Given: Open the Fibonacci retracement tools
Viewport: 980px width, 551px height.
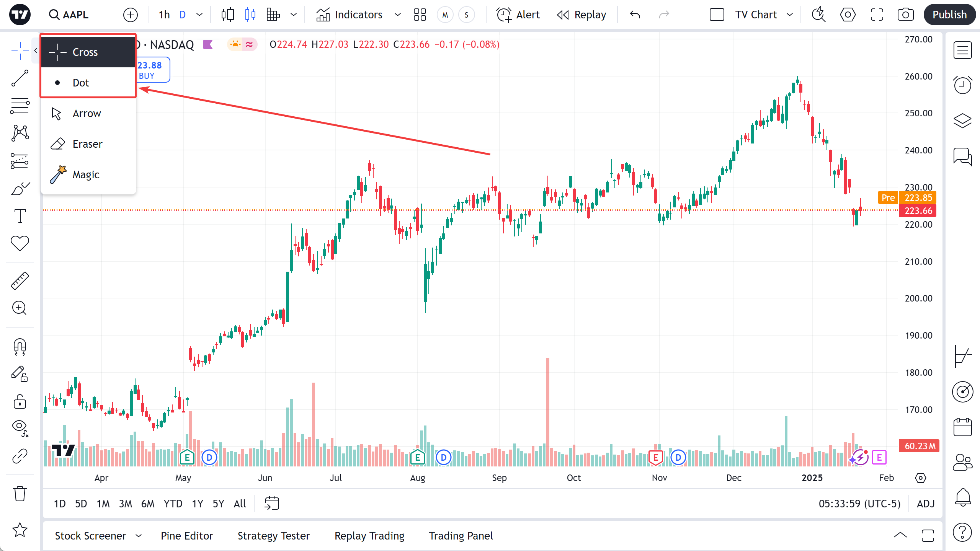Looking at the screenshot, I should [x=20, y=106].
